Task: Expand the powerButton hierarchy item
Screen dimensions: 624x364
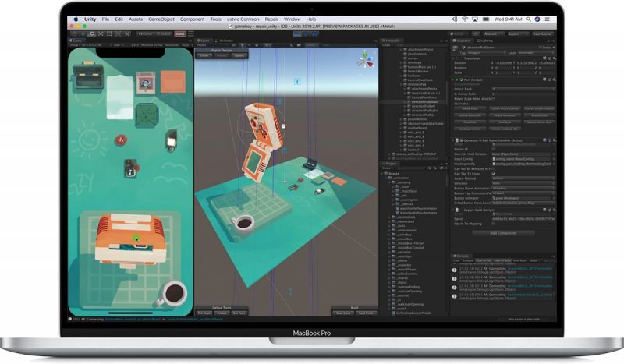Action: tap(401, 119)
